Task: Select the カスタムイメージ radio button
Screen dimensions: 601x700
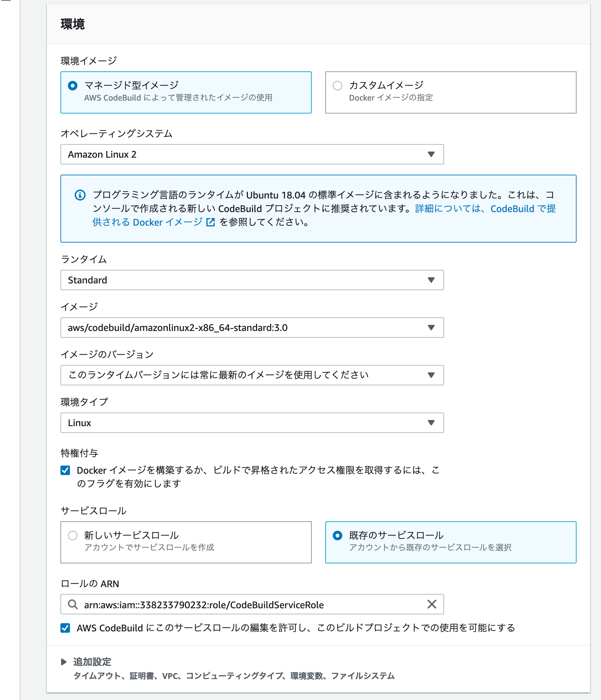Action: [x=338, y=85]
